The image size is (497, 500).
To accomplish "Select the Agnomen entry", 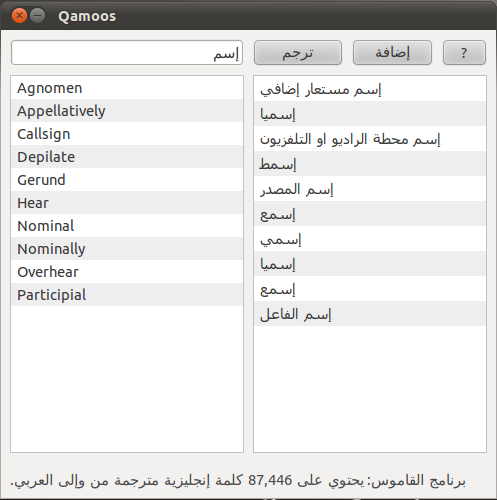I will click(127, 88).
